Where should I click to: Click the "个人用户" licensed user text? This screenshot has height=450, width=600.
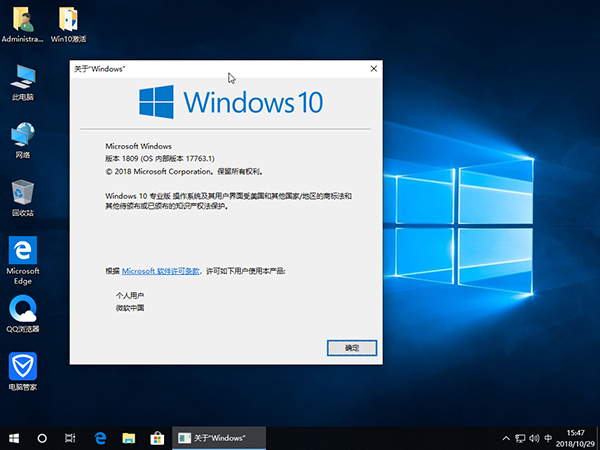[130, 295]
